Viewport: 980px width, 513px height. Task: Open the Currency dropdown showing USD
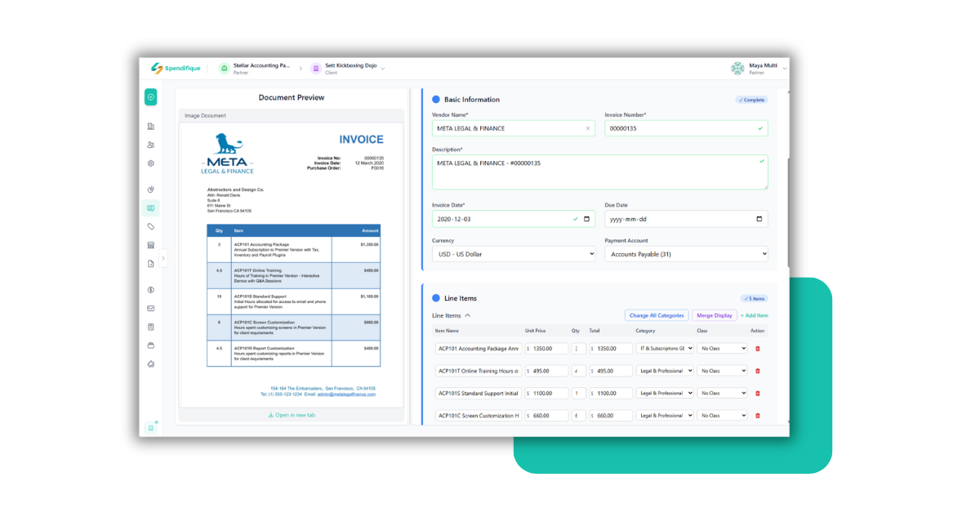pyautogui.click(x=514, y=254)
